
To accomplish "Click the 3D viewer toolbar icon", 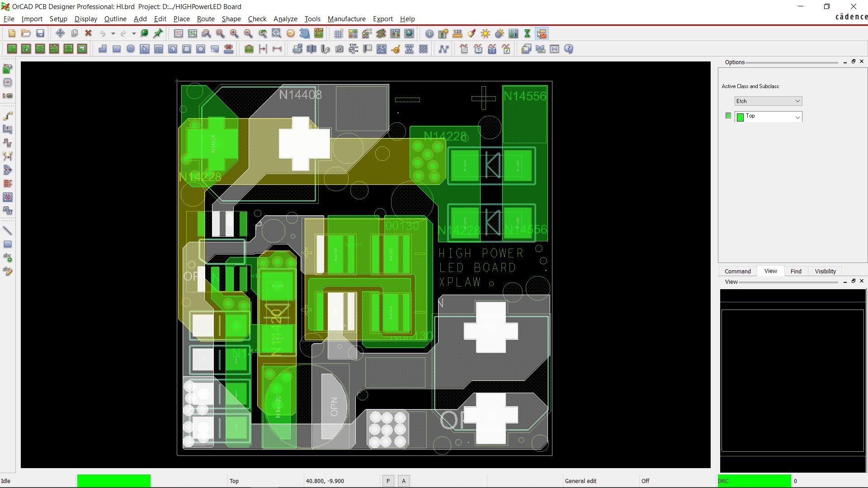I will [305, 33].
